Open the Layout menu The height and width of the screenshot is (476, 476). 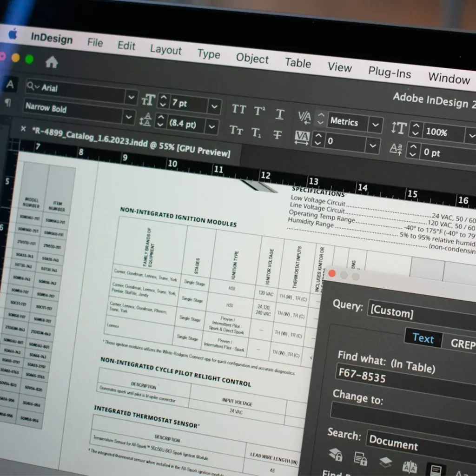[x=166, y=49]
